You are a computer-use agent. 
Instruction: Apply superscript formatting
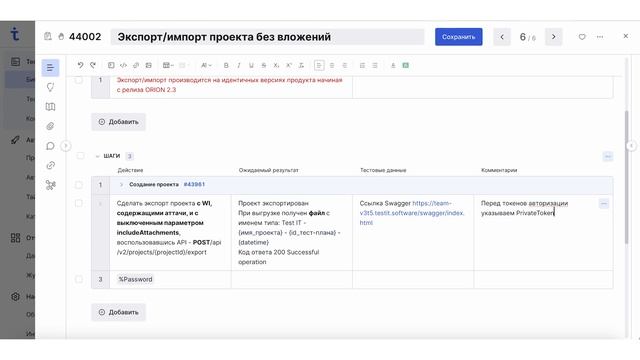[289, 65]
